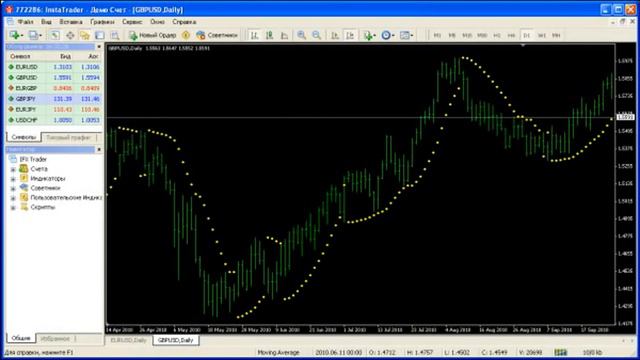Click the Moving Average status bar entry
This screenshot has height=360, width=640.
278,352
